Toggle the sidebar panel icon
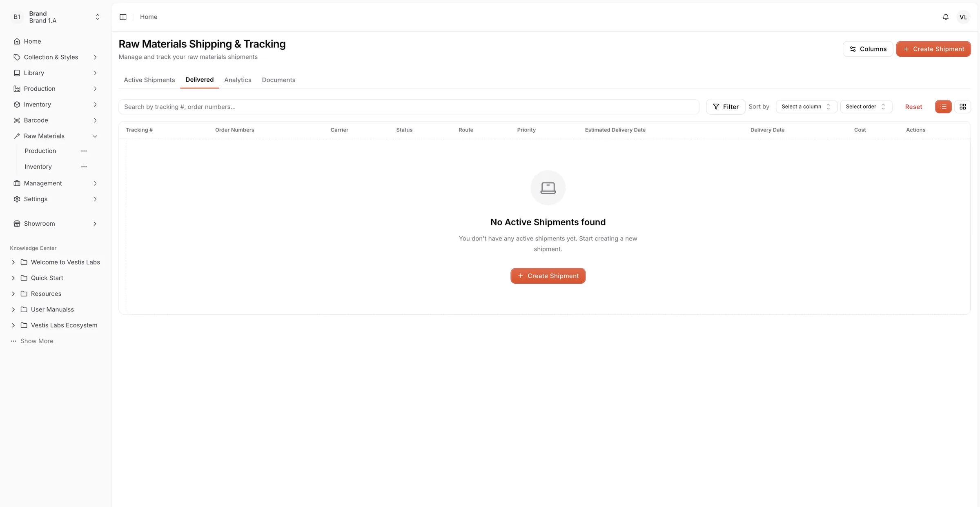This screenshot has width=980, height=507. (x=123, y=17)
